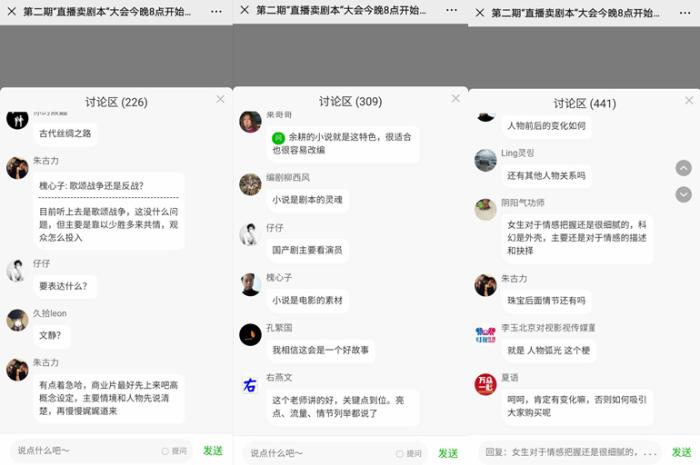Image resolution: width=700 pixels, height=465 pixels.
Task: Open 久拾leon's avatar
Action: (17, 320)
